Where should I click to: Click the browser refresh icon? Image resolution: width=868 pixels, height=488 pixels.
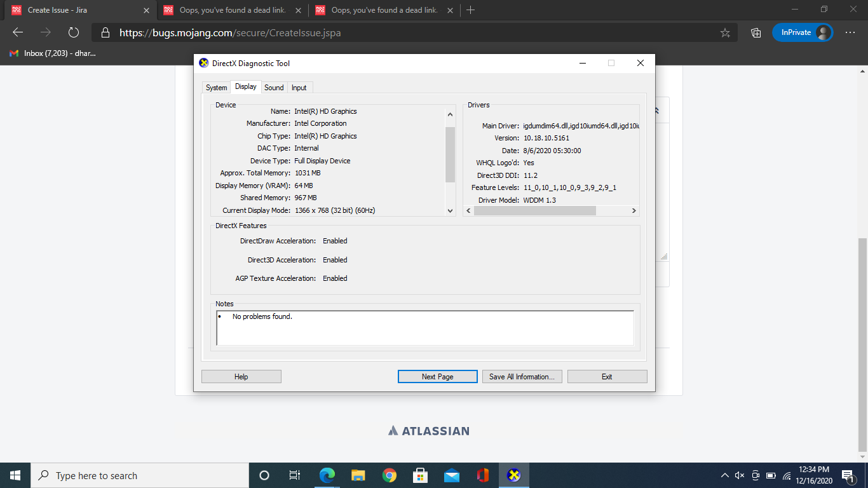[x=73, y=32]
